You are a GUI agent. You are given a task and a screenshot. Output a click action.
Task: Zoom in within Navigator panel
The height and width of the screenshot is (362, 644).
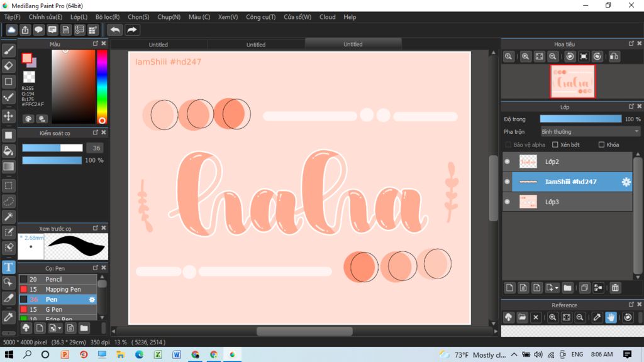tap(525, 57)
